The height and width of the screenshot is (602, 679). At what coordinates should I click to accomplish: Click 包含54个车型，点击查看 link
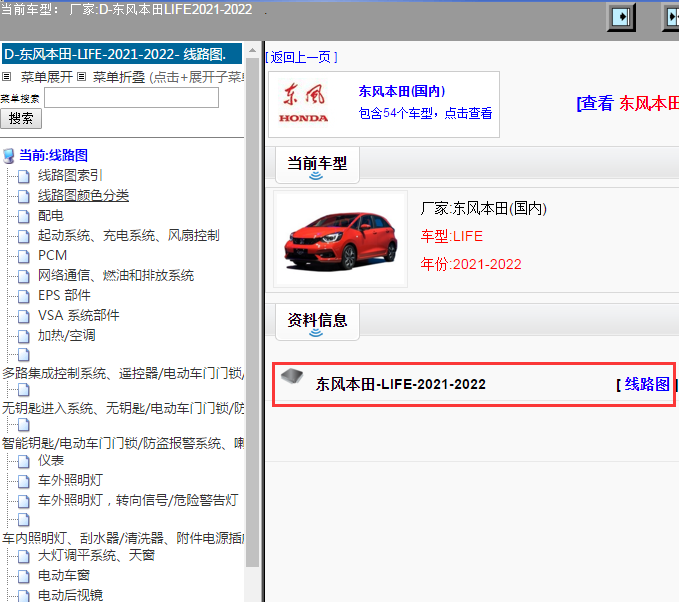[x=425, y=113]
